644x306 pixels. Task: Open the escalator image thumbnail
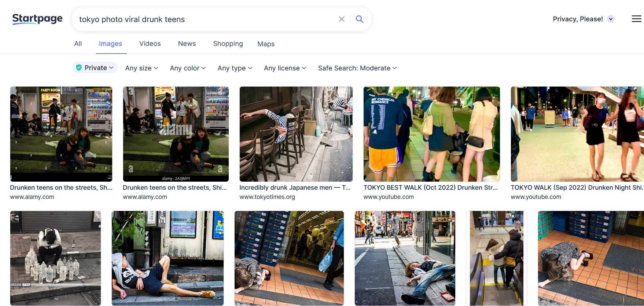[x=496, y=258]
